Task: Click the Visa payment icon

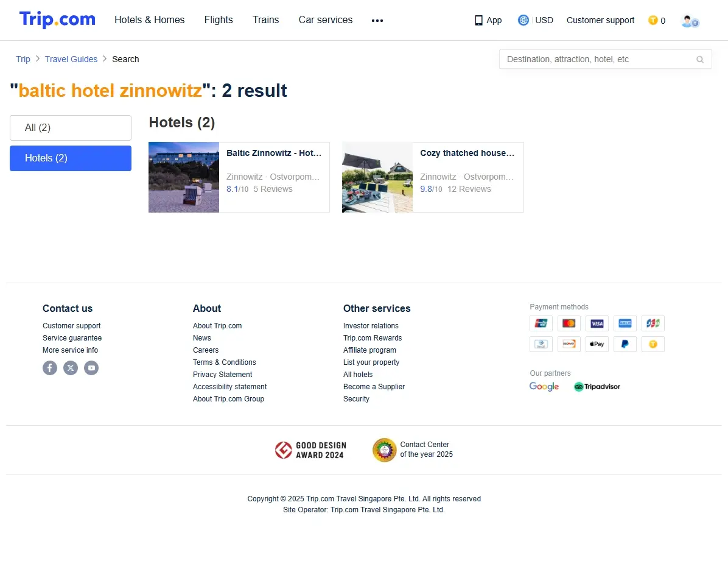Action: coord(597,323)
